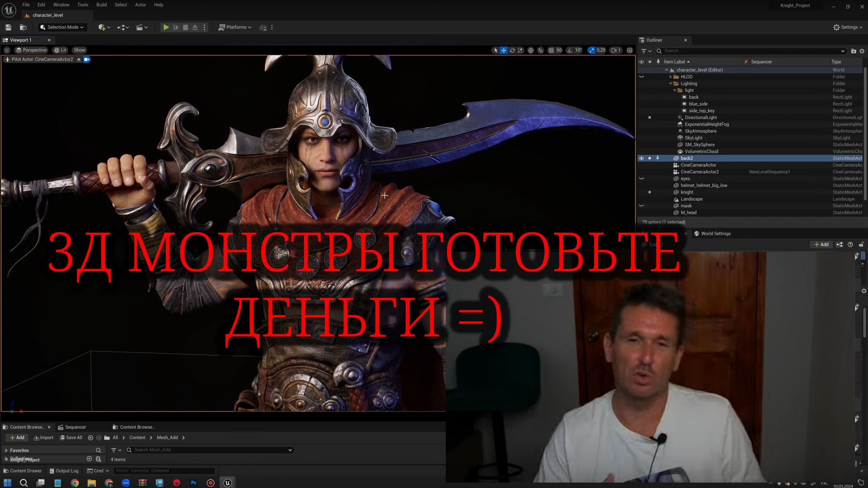Expand the HLOD folder
The width and height of the screenshot is (868, 488).
coord(671,77)
